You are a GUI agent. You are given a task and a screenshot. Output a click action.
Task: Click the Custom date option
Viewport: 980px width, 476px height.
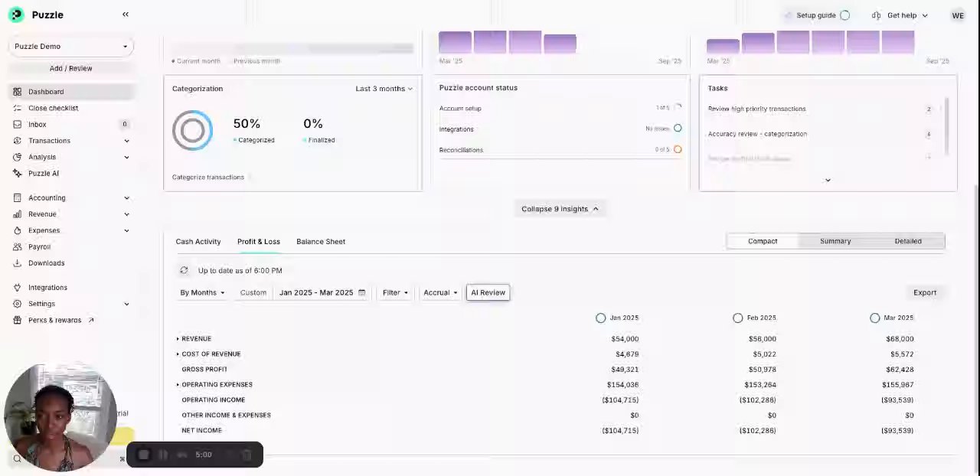point(253,292)
